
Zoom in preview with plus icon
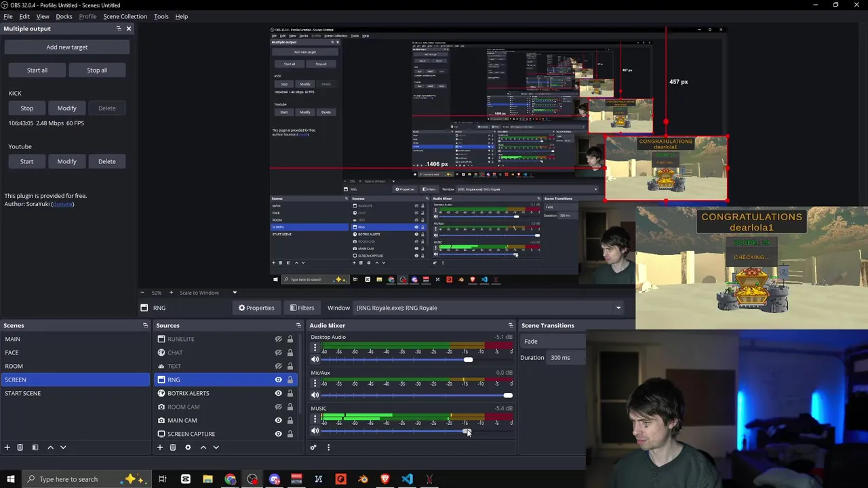pyautogui.click(x=171, y=293)
